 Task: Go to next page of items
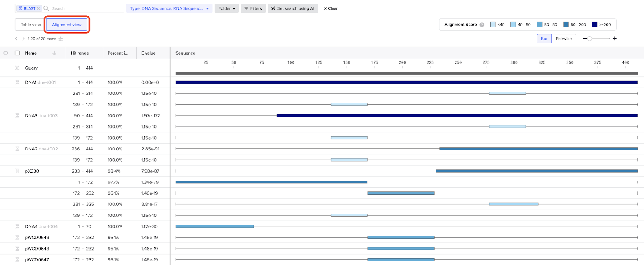(23, 39)
